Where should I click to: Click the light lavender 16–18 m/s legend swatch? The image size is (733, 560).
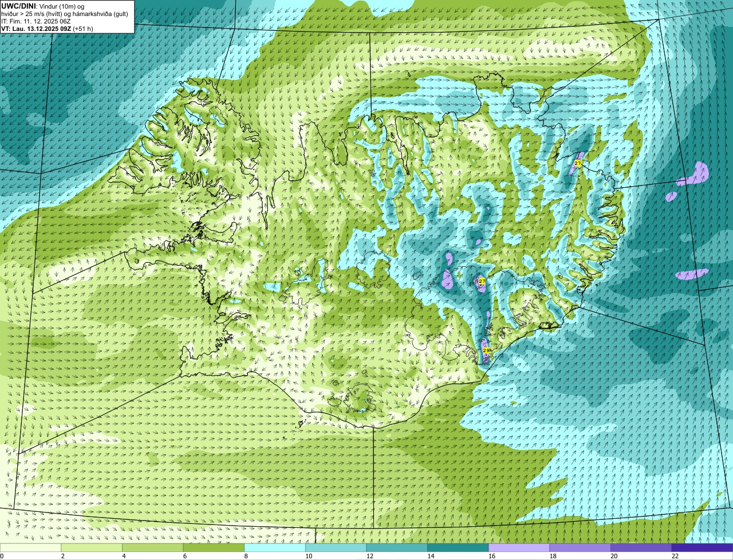(x=519, y=547)
